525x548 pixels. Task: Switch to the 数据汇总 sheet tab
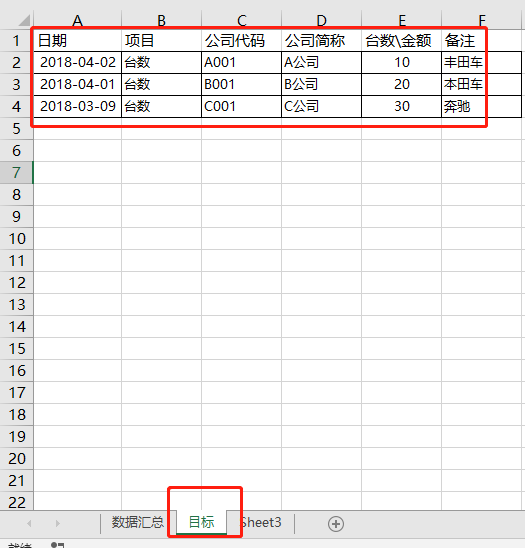pos(137,522)
